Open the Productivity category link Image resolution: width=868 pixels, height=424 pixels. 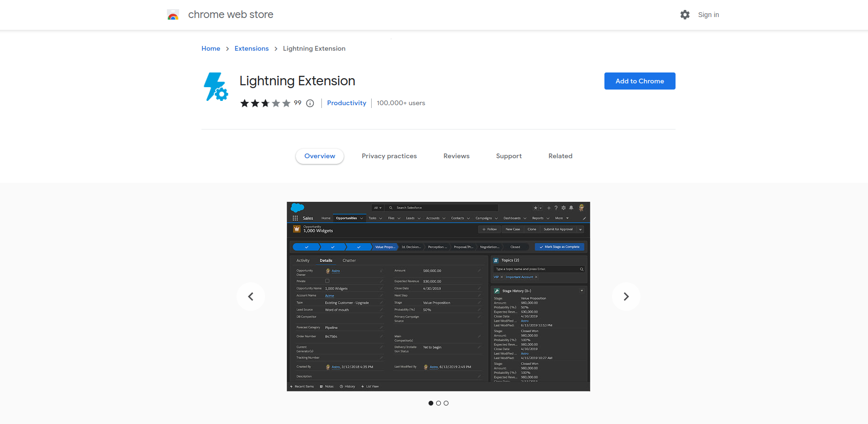pyautogui.click(x=347, y=103)
